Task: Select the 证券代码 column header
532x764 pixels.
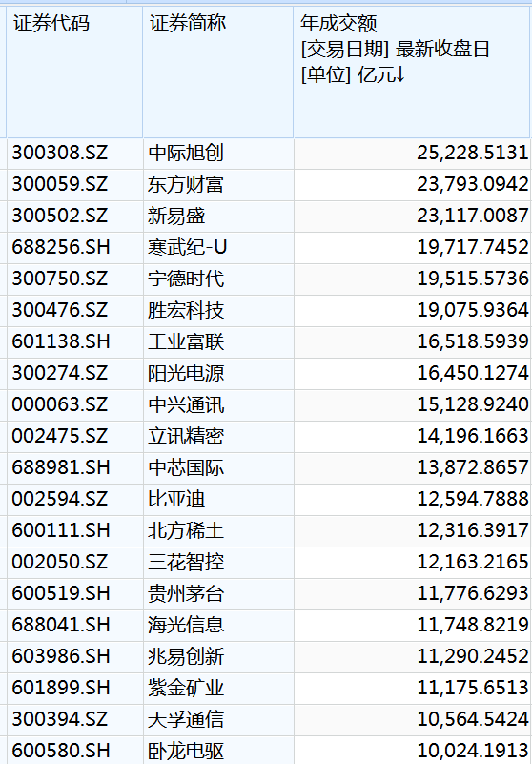Action: coord(74,72)
